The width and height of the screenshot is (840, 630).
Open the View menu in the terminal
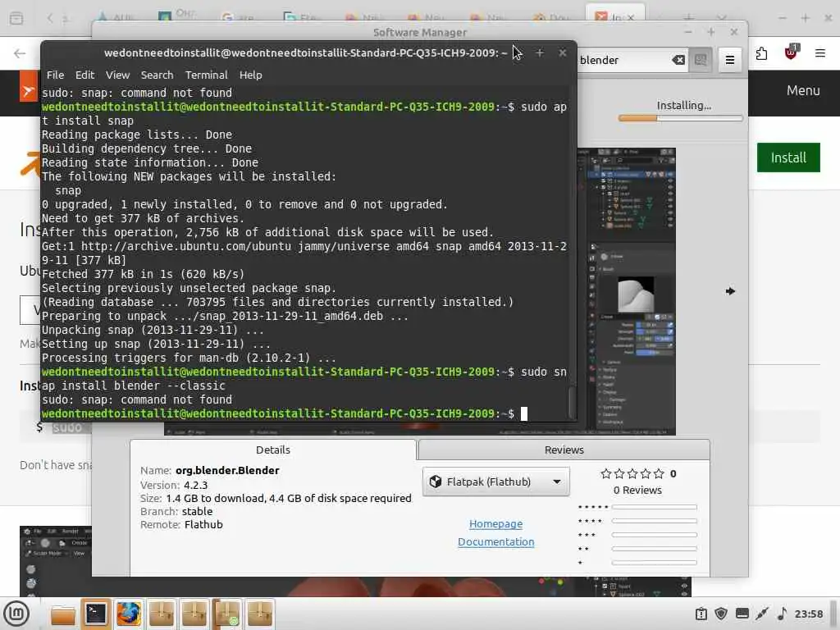117,75
